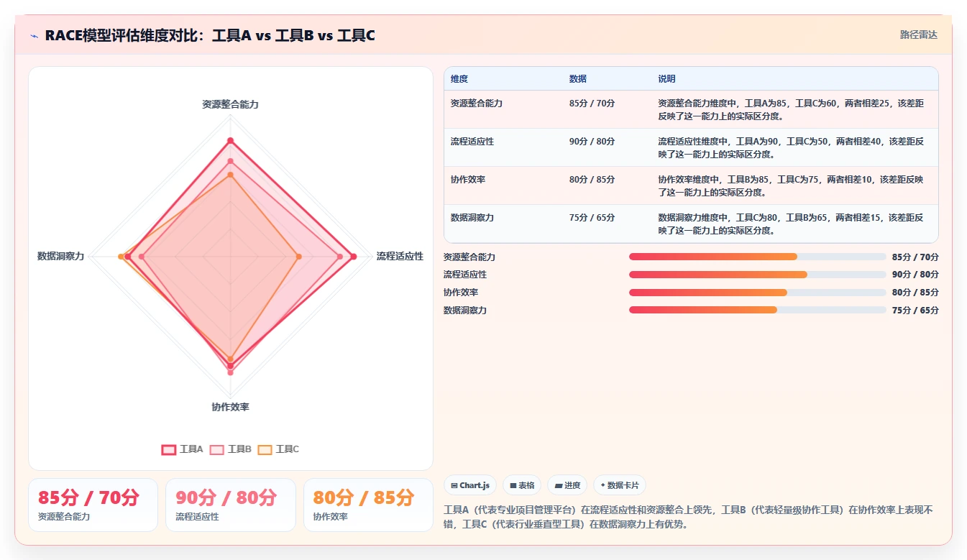Click the Chart.js tag
967x560 pixels.
pos(470,485)
